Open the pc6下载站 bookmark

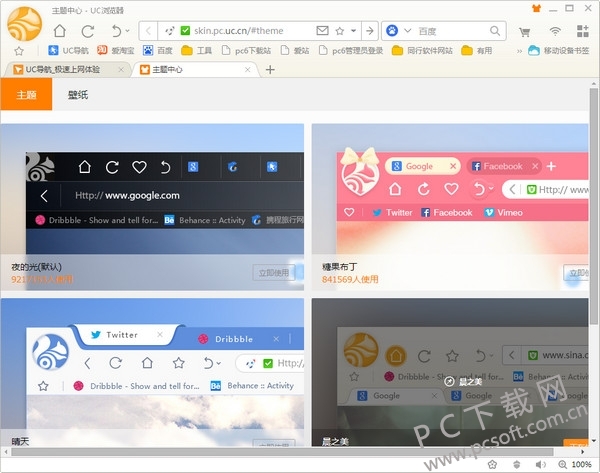(x=246, y=50)
